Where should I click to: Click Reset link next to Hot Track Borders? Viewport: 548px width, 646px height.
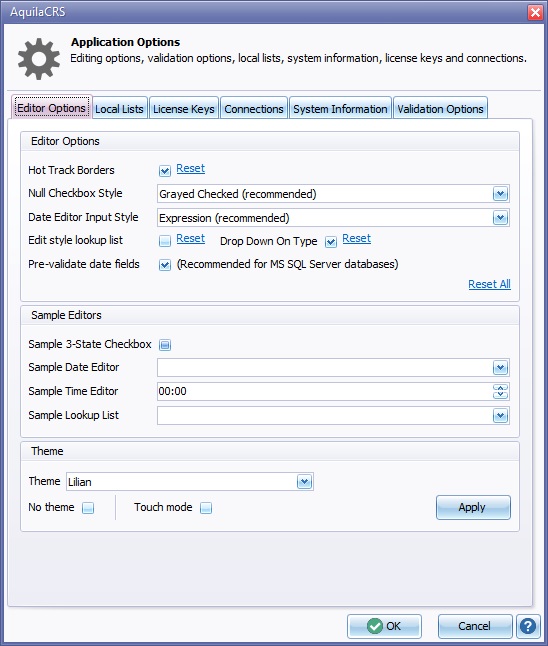pos(190,169)
